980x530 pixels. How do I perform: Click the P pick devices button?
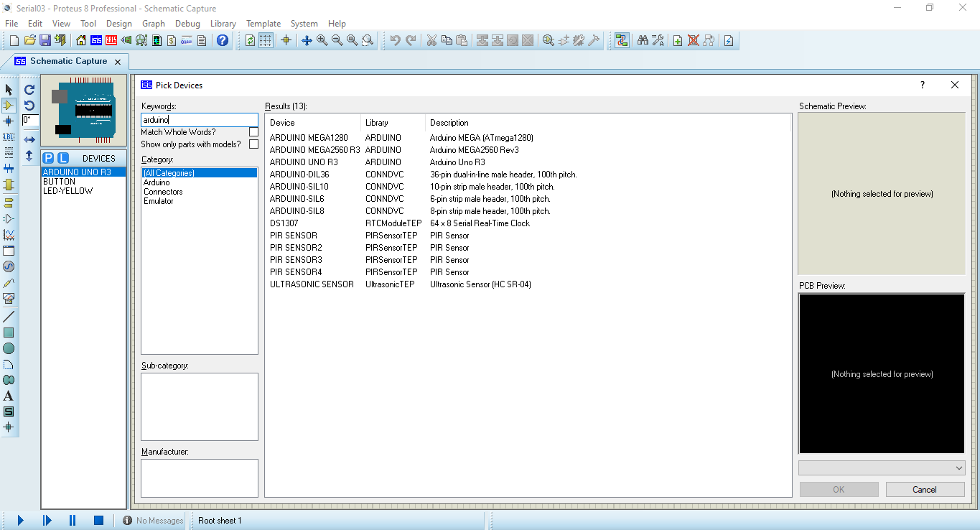(48, 158)
